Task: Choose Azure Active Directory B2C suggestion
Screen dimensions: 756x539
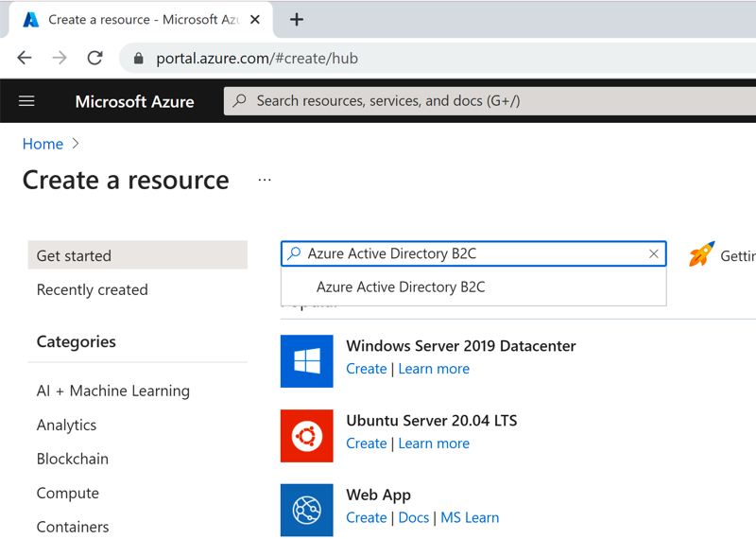Action: tap(473, 287)
